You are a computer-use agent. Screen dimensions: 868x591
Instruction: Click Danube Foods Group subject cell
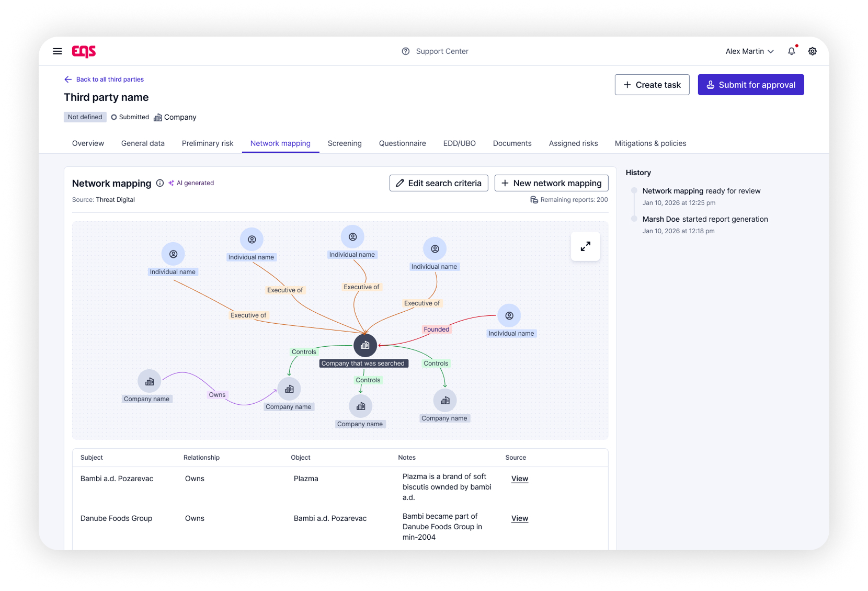pyautogui.click(x=116, y=518)
